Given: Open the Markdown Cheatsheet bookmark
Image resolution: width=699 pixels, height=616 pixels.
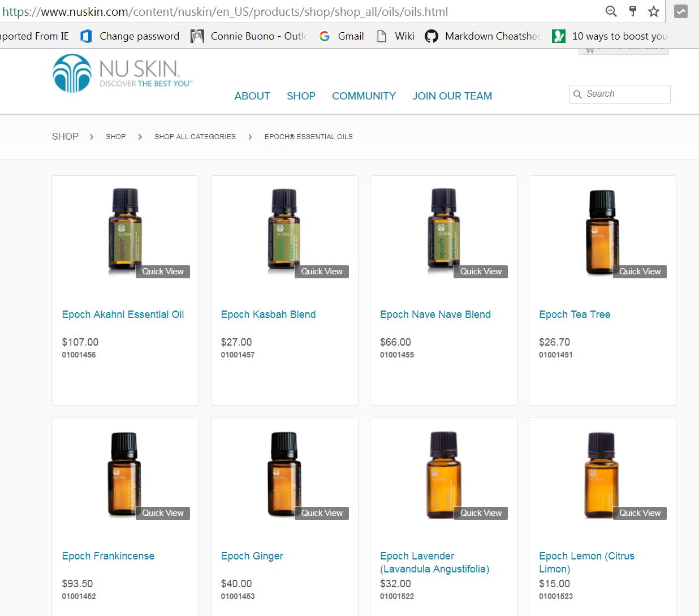Looking at the screenshot, I should pyautogui.click(x=482, y=36).
